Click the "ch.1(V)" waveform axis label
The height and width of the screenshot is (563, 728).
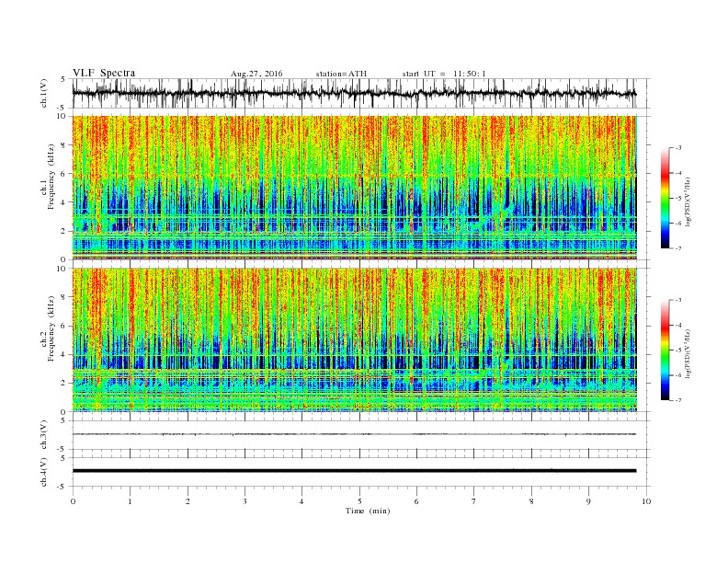[44, 93]
